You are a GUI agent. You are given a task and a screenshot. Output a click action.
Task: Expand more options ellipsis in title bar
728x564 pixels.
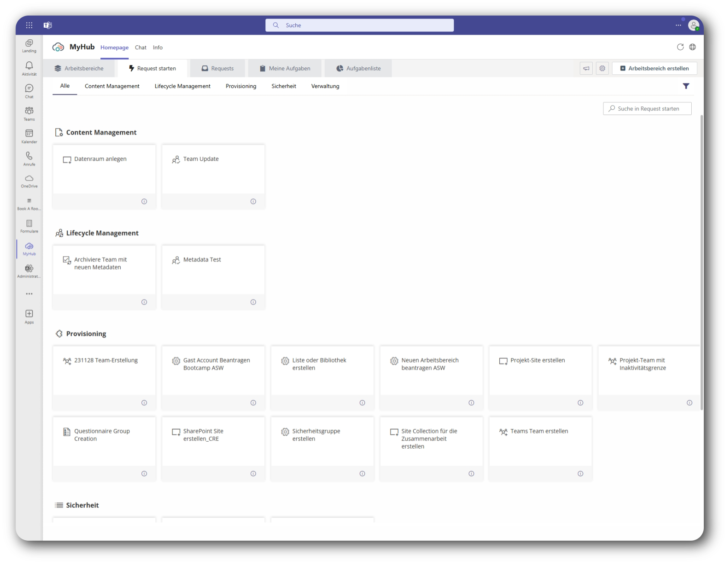pos(678,25)
